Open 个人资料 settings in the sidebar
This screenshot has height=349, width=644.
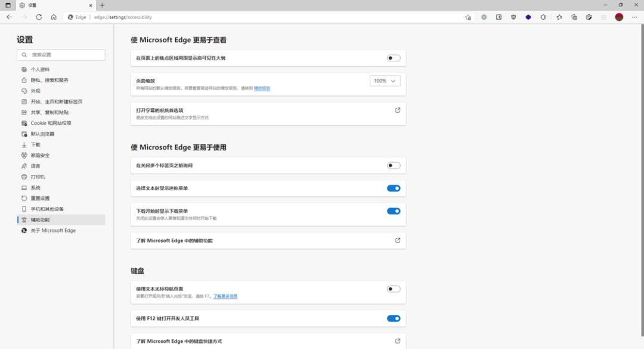click(61, 69)
